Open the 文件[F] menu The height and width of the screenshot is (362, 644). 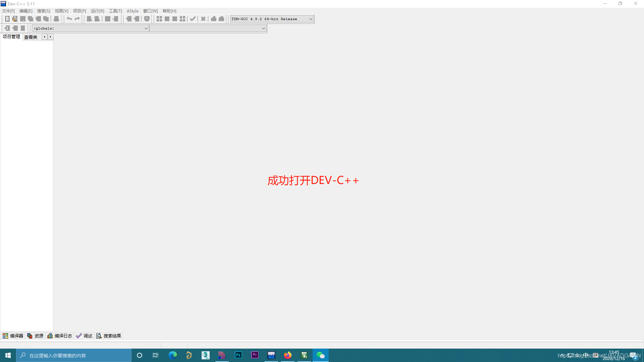[x=8, y=11]
